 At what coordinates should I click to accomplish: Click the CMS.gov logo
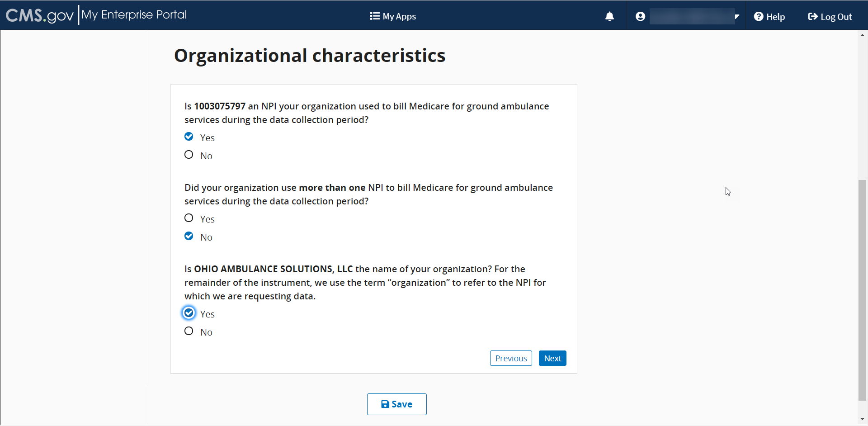coord(40,15)
